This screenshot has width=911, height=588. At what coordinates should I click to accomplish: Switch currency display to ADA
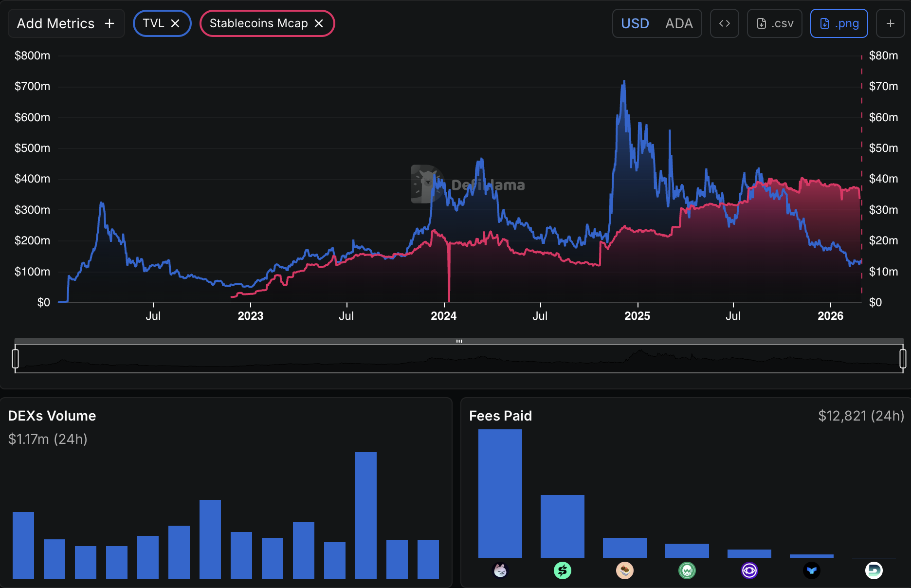pos(679,23)
